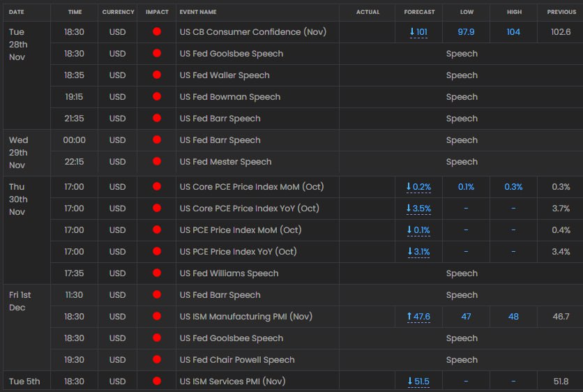Click the impact dot beside US Fed Waller Speech

click(x=157, y=75)
